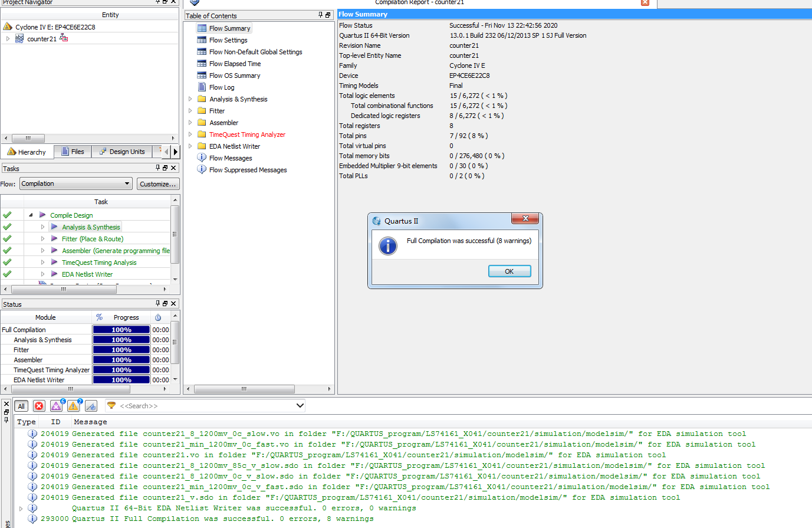The width and height of the screenshot is (812, 528).
Task: Toggle the All messages filter button
Action: (21, 406)
